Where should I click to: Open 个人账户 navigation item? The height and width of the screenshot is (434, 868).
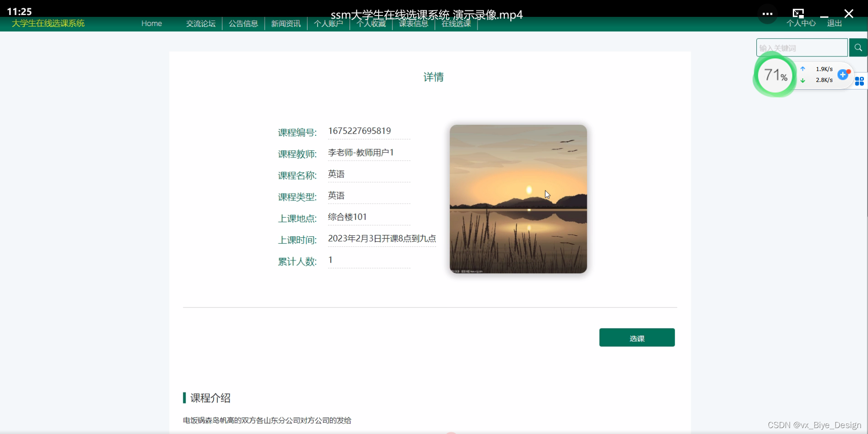(329, 24)
